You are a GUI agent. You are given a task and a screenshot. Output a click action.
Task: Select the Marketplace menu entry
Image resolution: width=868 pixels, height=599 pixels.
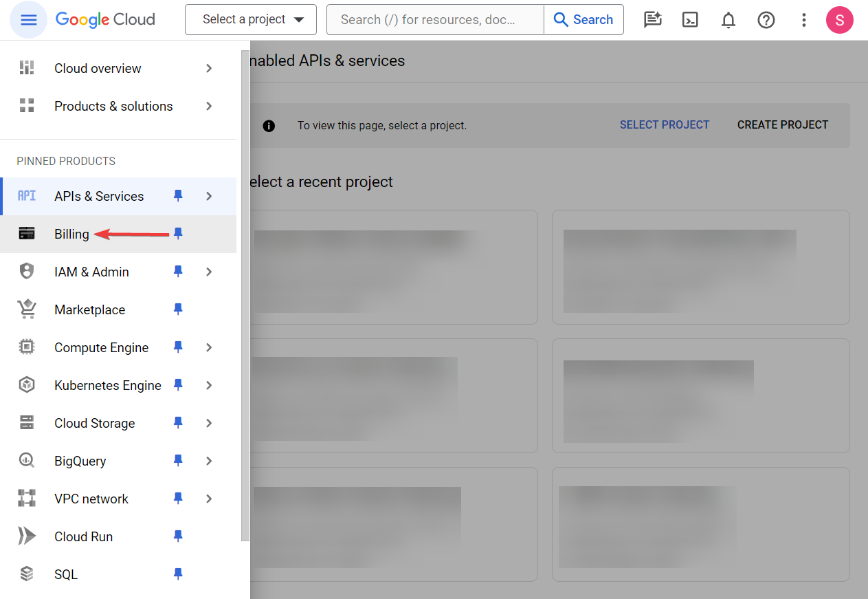pos(118,309)
